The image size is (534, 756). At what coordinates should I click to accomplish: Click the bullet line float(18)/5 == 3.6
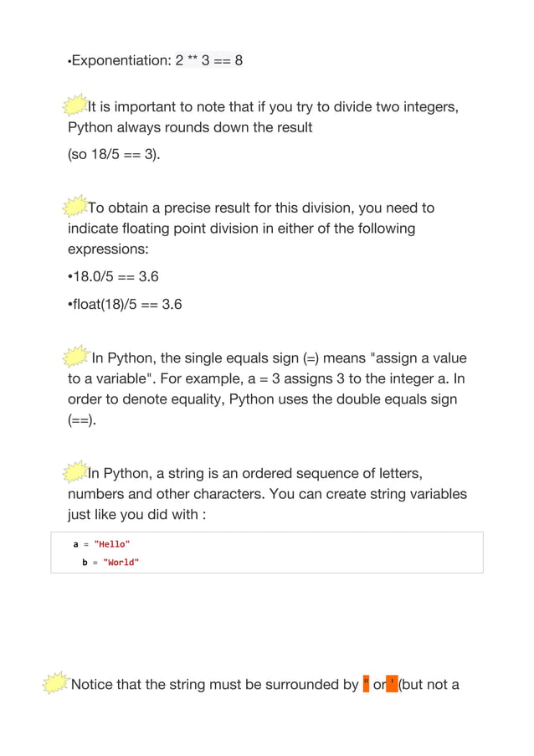(x=125, y=304)
